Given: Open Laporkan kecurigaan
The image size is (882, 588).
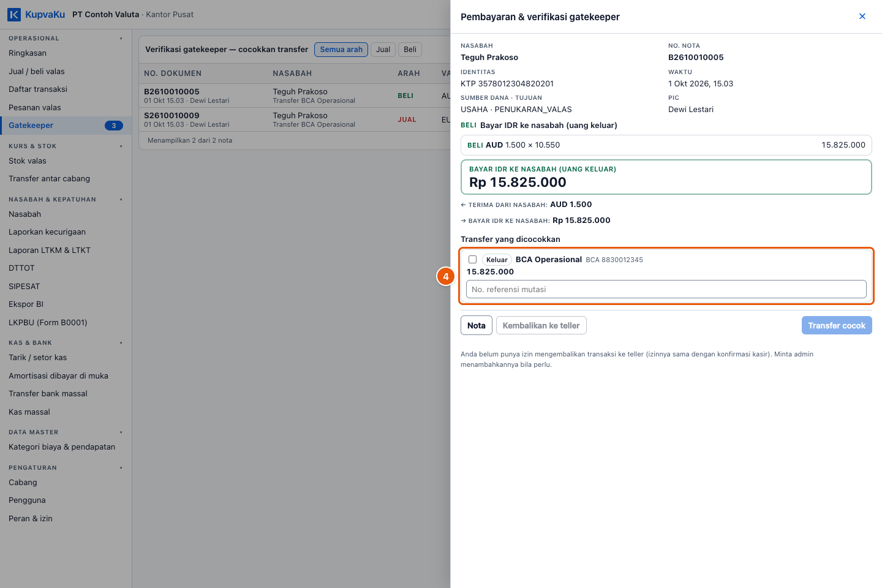Looking at the screenshot, I should (x=66, y=232).
